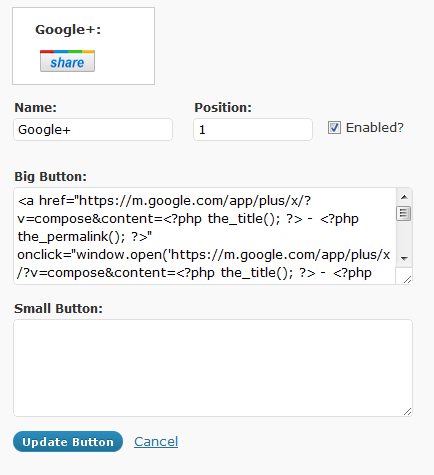Click the Name: field label
The height and width of the screenshot is (475, 434).
tap(36, 108)
